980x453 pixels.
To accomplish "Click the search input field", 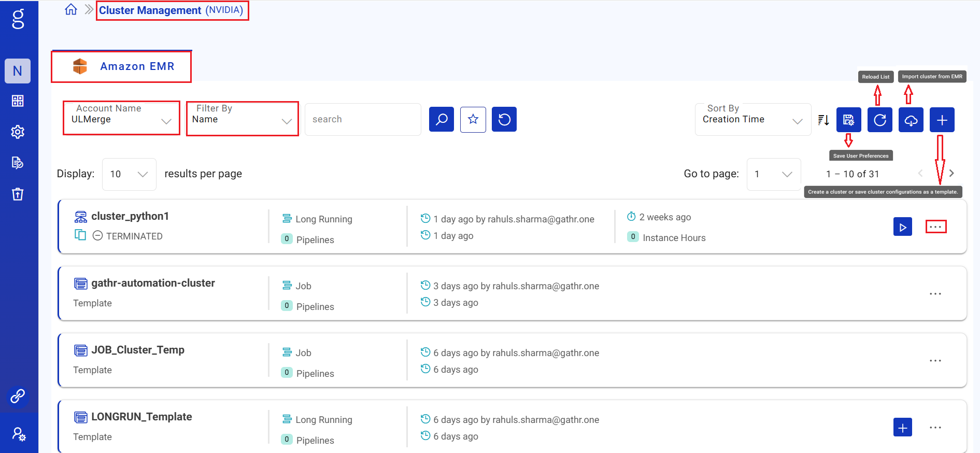I will pyautogui.click(x=363, y=119).
